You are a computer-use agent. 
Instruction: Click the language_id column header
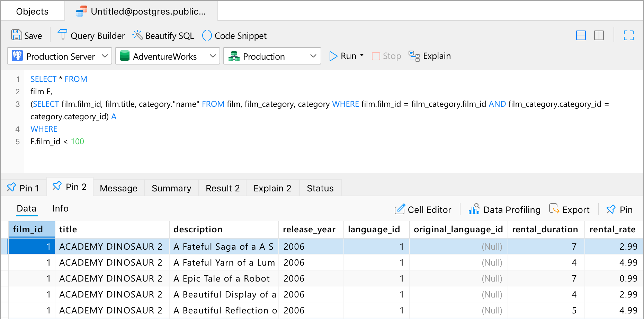point(377,229)
